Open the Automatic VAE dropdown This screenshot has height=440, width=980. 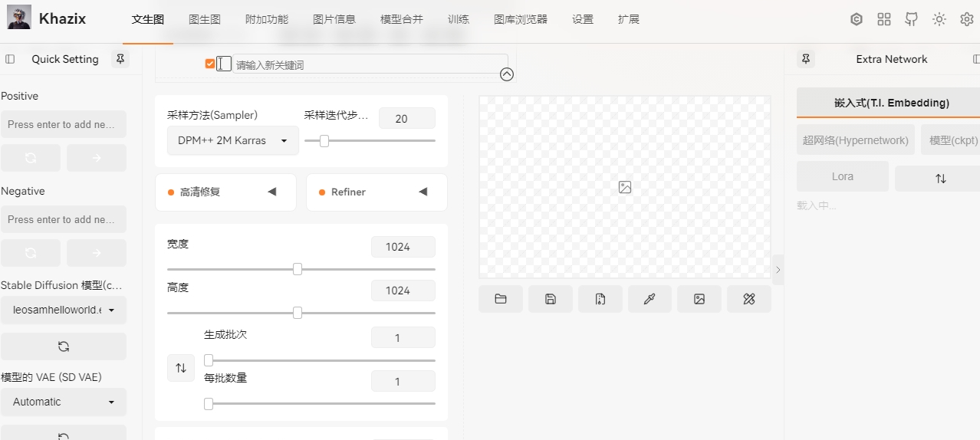[64, 402]
